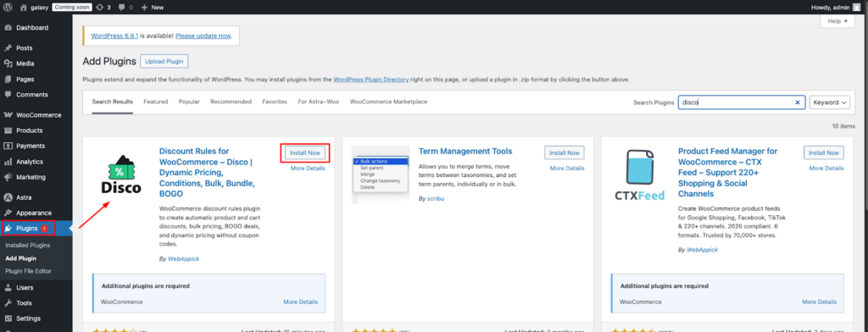Open More Details under CTX Feed Install button

coord(826,169)
